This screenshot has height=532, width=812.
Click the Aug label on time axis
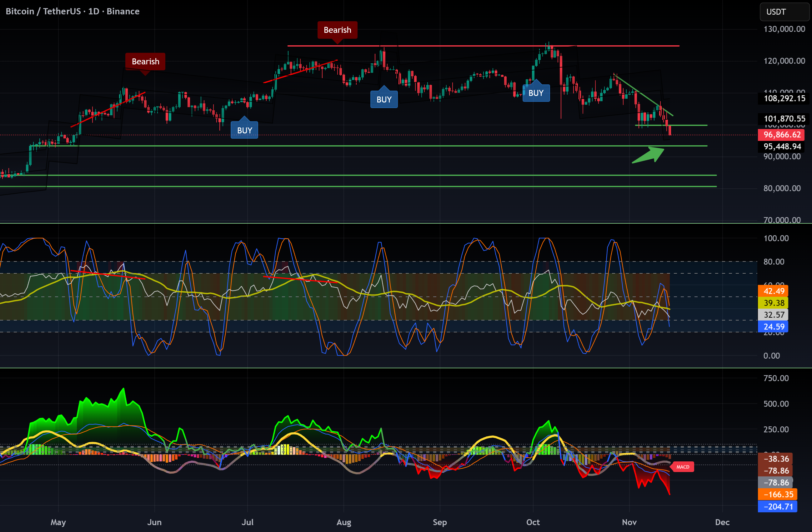click(343, 522)
